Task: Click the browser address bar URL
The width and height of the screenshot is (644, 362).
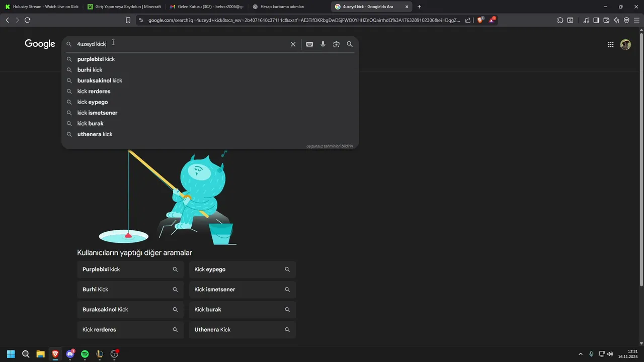Action: click(x=304, y=20)
